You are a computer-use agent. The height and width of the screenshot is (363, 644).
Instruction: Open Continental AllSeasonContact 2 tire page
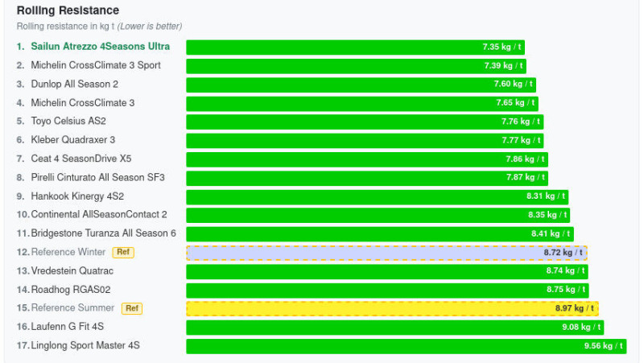point(99,215)
